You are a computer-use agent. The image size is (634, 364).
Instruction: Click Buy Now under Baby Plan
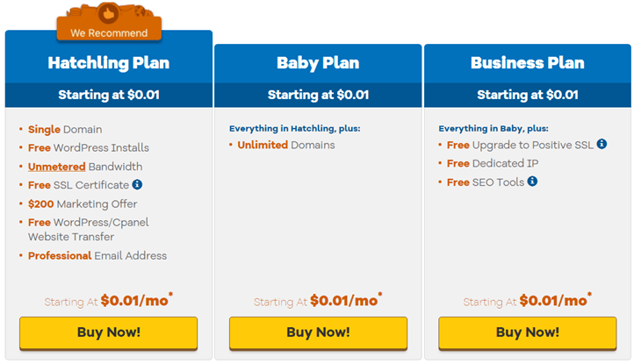coord(318,332)
